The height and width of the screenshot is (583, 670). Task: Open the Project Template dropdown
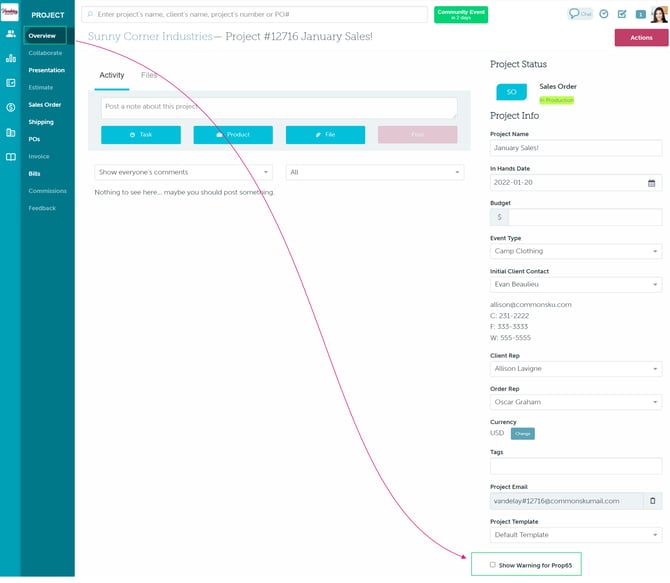(575, 535)
